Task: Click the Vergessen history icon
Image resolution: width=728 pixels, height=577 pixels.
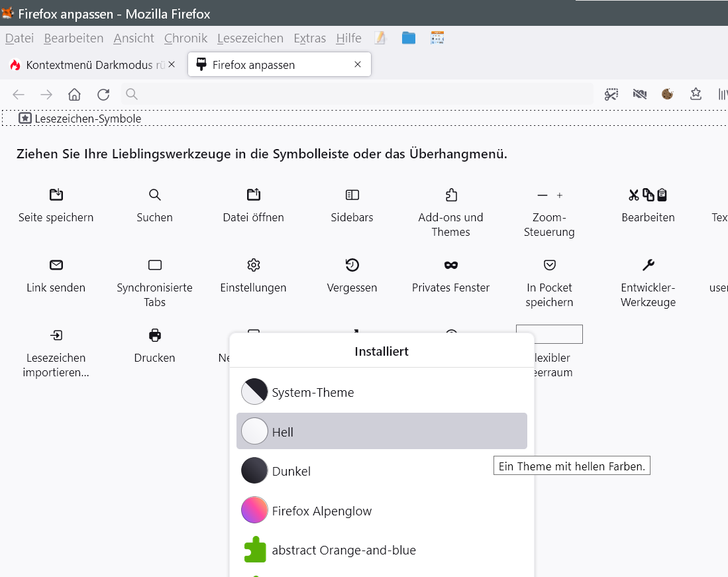Action: [x=352, y=265]
